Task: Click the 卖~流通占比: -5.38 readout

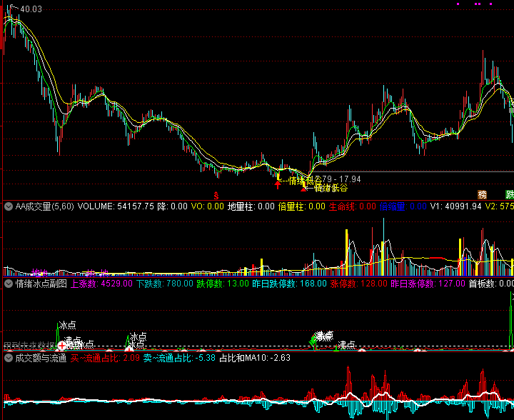Action: pyautogui.click(x=179, y=358)
